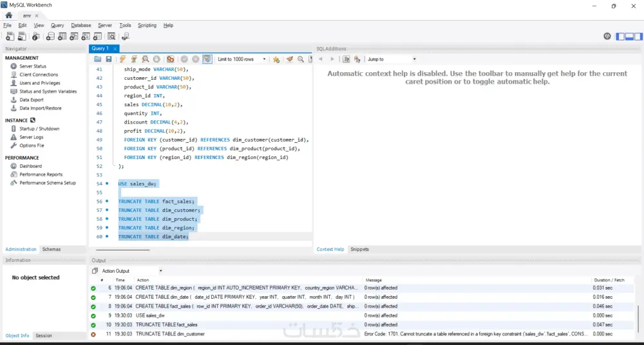Close the amr connection tab

click(37, 15)
